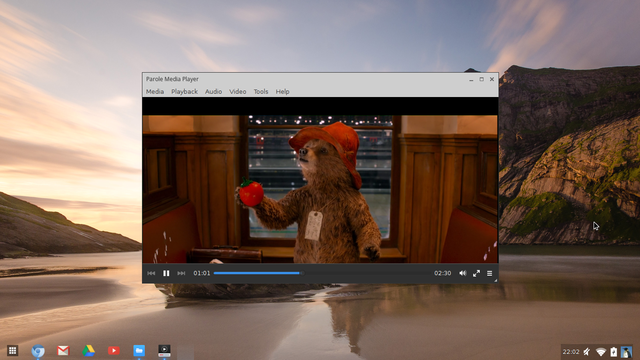Mute the volume speaker icon
The width and height of the screenshot is (640, 360).
coord(462,273)
